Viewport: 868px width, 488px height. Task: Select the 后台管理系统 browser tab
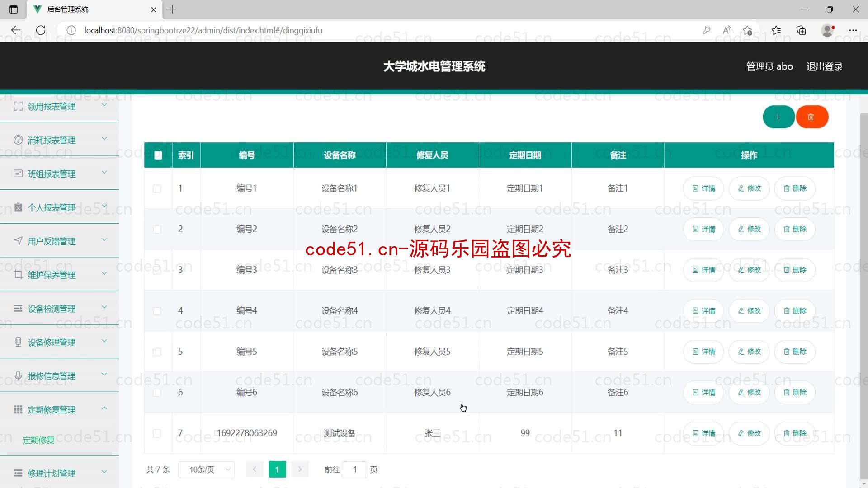95,9
